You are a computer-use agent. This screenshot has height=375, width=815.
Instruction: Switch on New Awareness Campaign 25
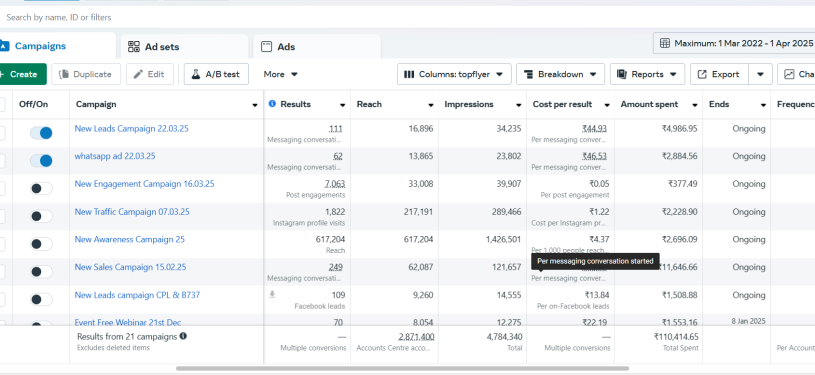41,244
